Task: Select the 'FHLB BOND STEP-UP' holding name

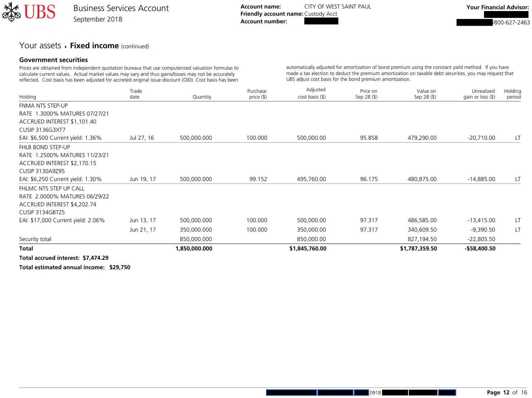Action: 45,147
